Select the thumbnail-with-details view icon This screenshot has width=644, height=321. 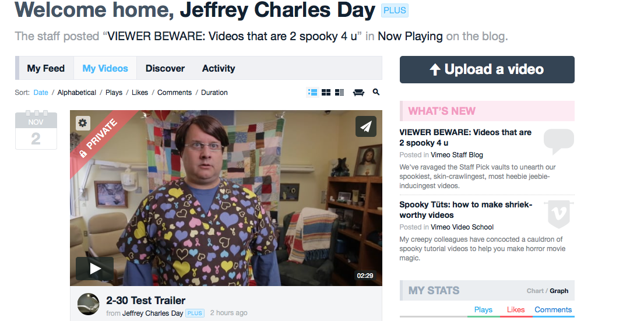(x=340, y=93)
